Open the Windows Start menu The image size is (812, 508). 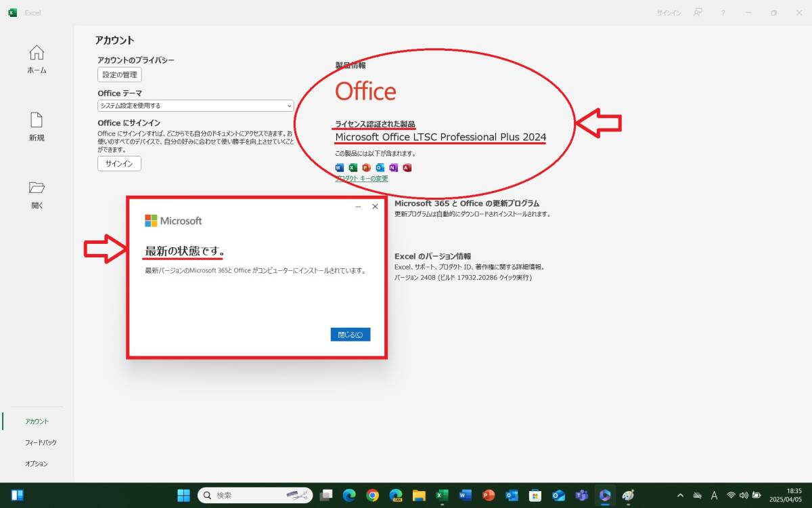coord(183,495)
